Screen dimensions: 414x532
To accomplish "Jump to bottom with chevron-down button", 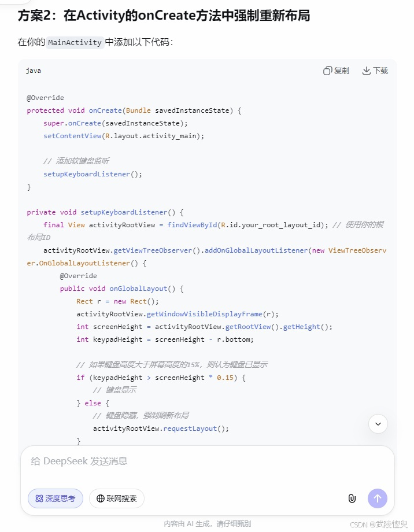I will [378, 424].
